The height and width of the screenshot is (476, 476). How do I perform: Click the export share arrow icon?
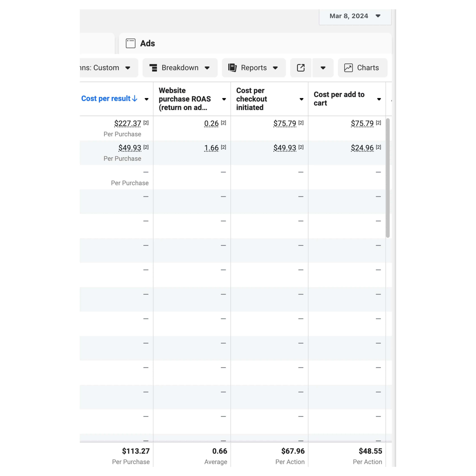click(x=301, y=68)
